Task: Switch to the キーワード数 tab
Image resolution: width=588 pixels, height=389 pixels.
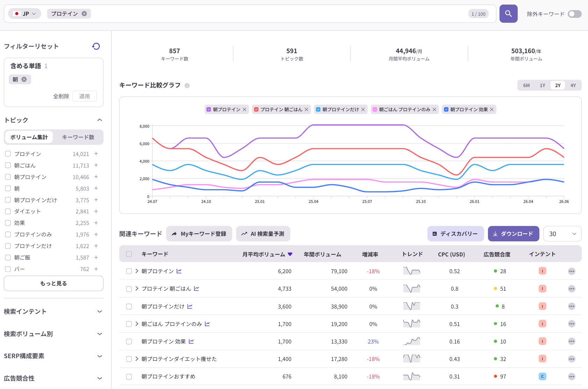Action: 78,137
